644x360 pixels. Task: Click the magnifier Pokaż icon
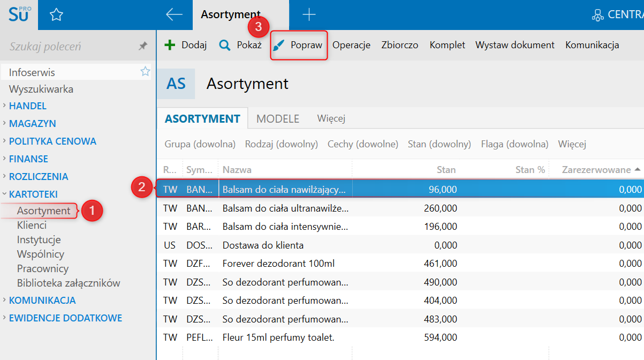tap(225, 45)
